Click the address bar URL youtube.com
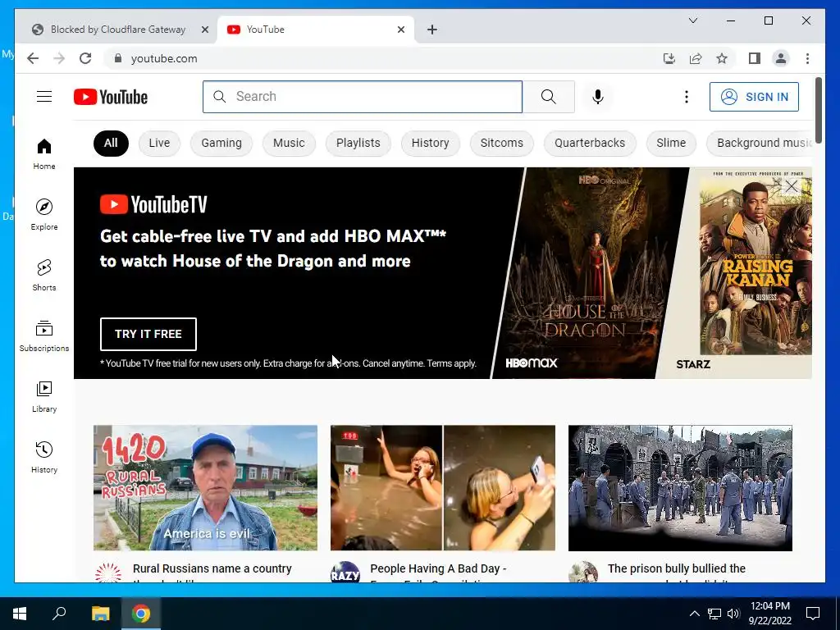Screen dimensions: 840x630 (164, 58)
